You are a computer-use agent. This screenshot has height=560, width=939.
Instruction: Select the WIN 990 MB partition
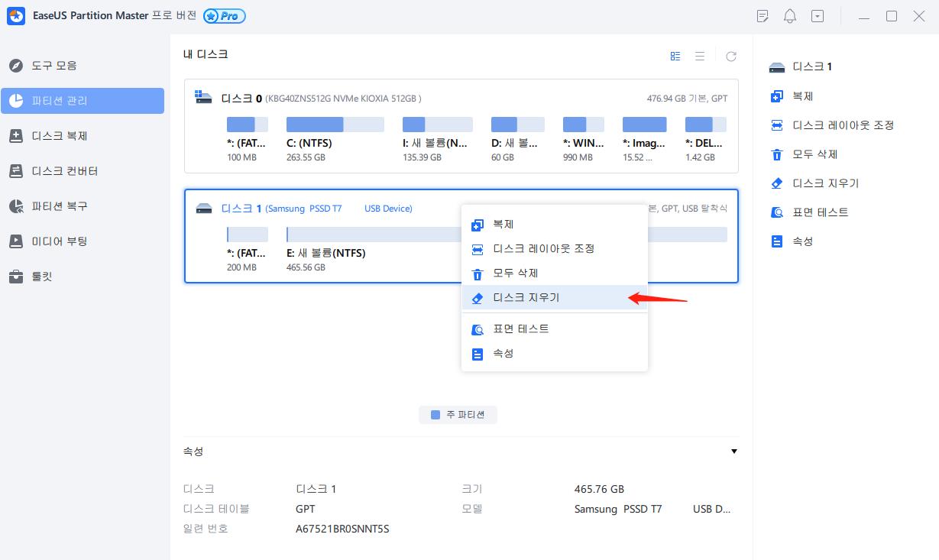click(584, 140)
